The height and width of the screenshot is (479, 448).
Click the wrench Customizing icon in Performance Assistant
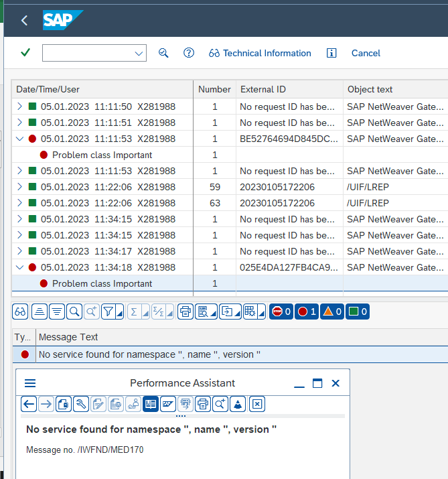[x=81, y=404]
